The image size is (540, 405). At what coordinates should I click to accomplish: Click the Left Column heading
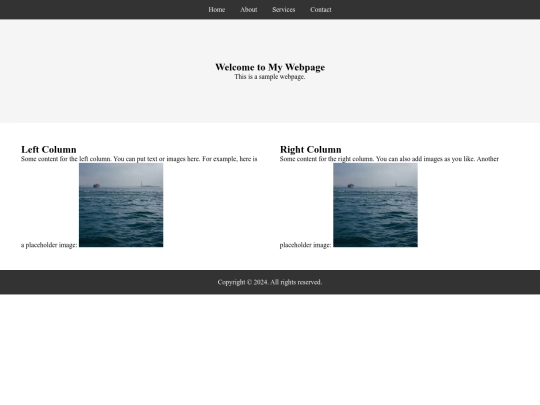(49, 149)
